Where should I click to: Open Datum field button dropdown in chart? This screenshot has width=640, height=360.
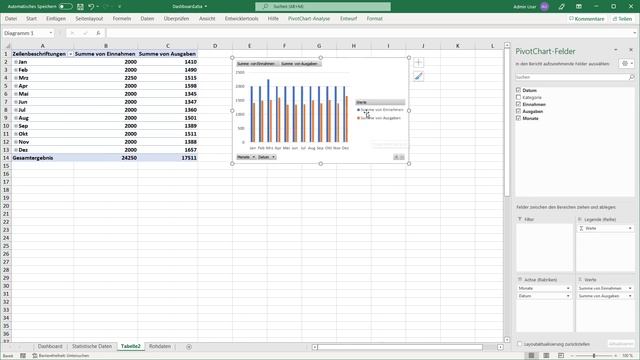click(273, 157)
